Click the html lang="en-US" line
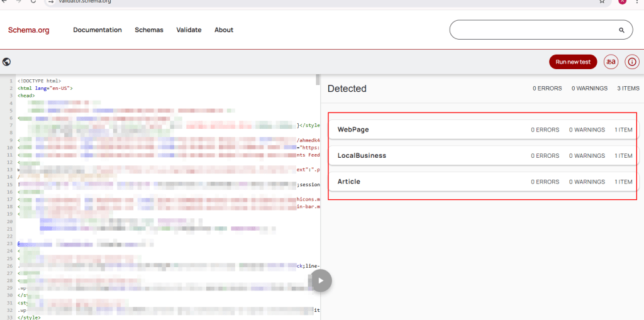The image size is (644, 320). (x=45, y=88)
